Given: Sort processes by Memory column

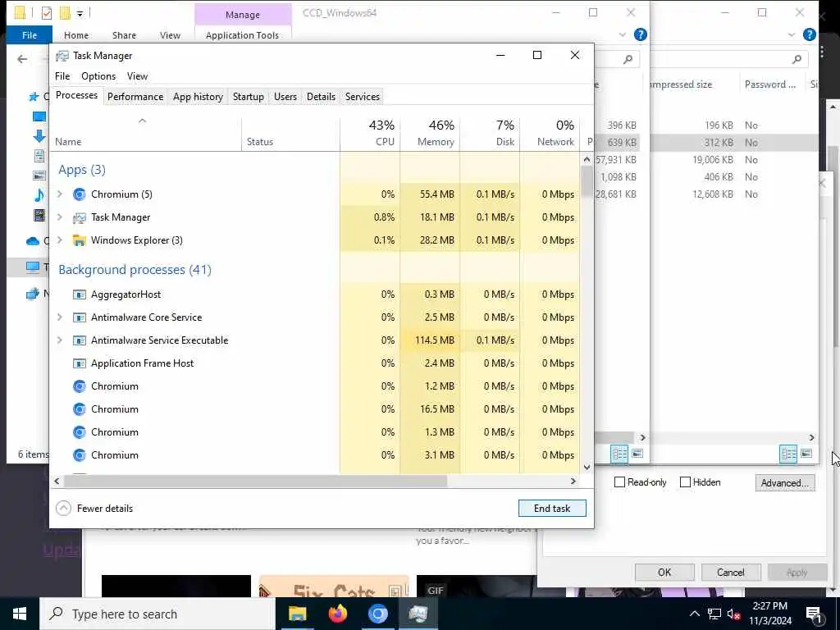Looking at the screenshot, I should (x=430, y=134).
